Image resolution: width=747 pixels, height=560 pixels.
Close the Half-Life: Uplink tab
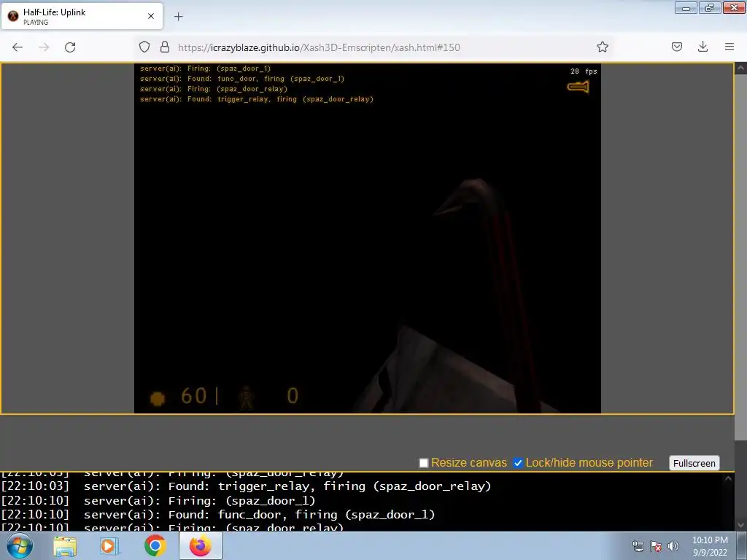pyautogui.click(x=151, y=16)
